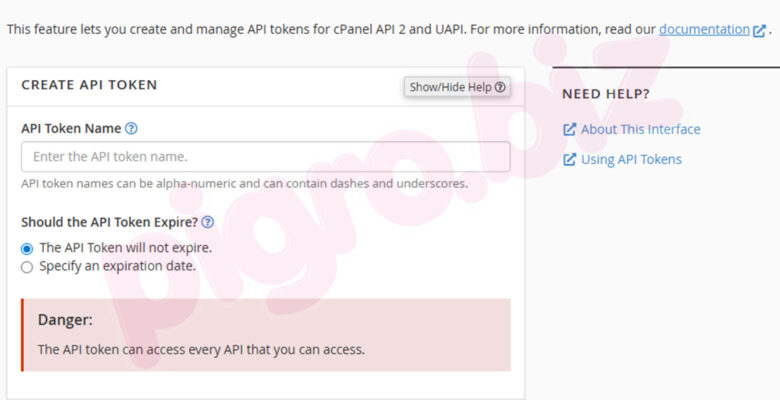Click the API access warning message text
This screenshot has width=780, height=400.
(x=201, y=350)
